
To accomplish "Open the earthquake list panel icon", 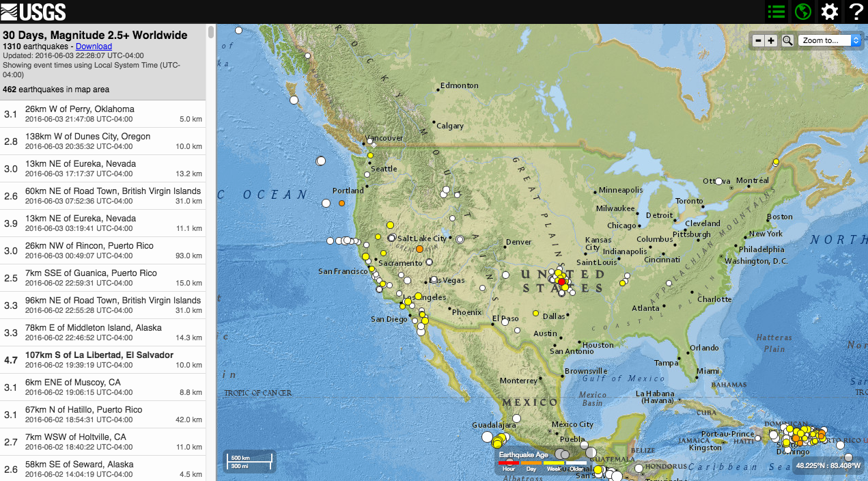I will click(776, 12).
